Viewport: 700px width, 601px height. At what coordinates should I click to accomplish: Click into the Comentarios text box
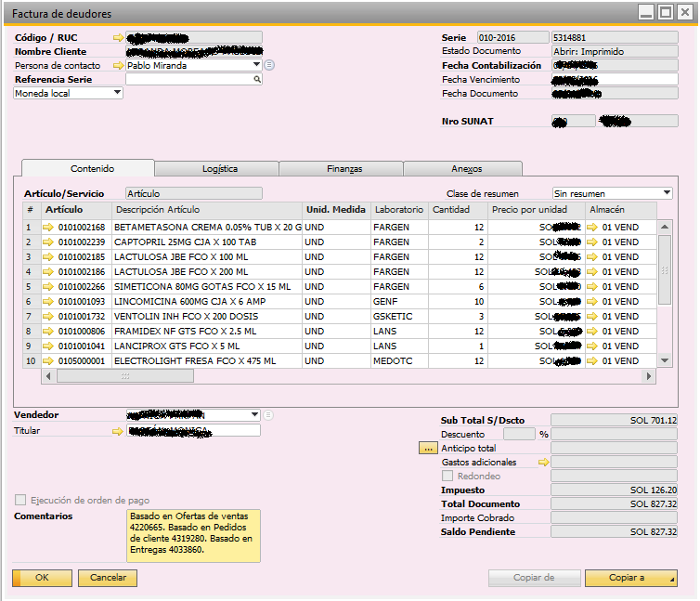(x=193, y=536)
